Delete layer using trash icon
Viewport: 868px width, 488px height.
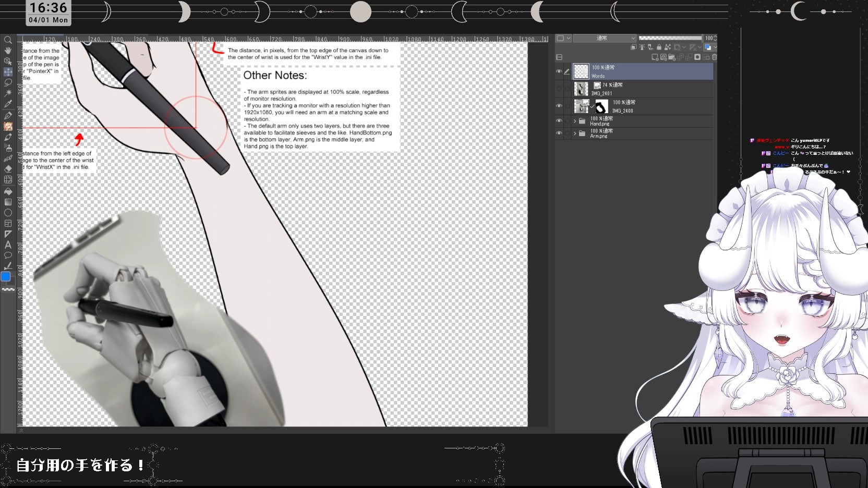[x=714, y=57]
